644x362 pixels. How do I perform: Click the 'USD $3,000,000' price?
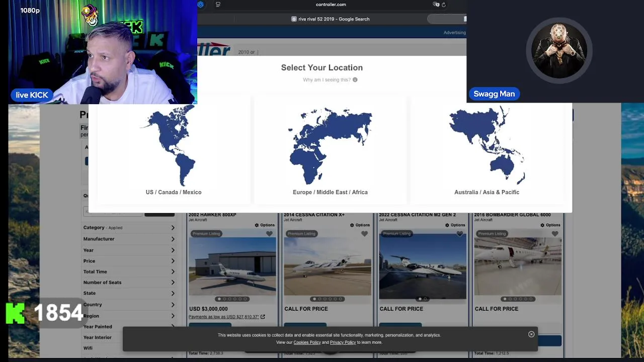pos(208,309)
